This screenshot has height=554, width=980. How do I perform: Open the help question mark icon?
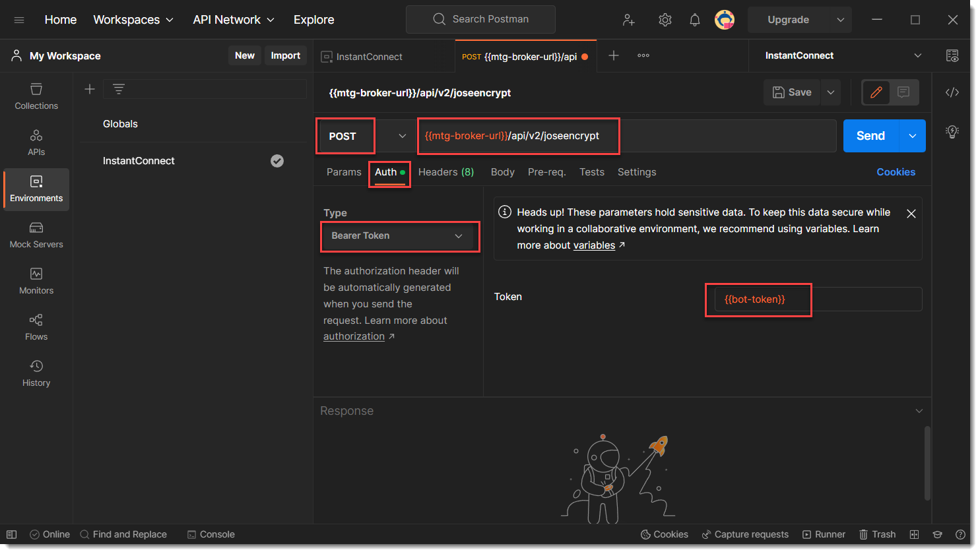coord(960,534)
